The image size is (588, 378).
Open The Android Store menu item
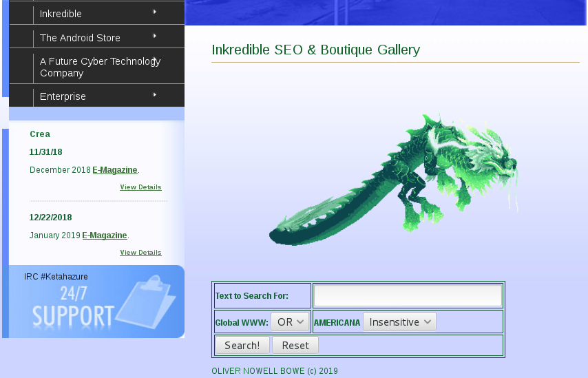[80, 38]
